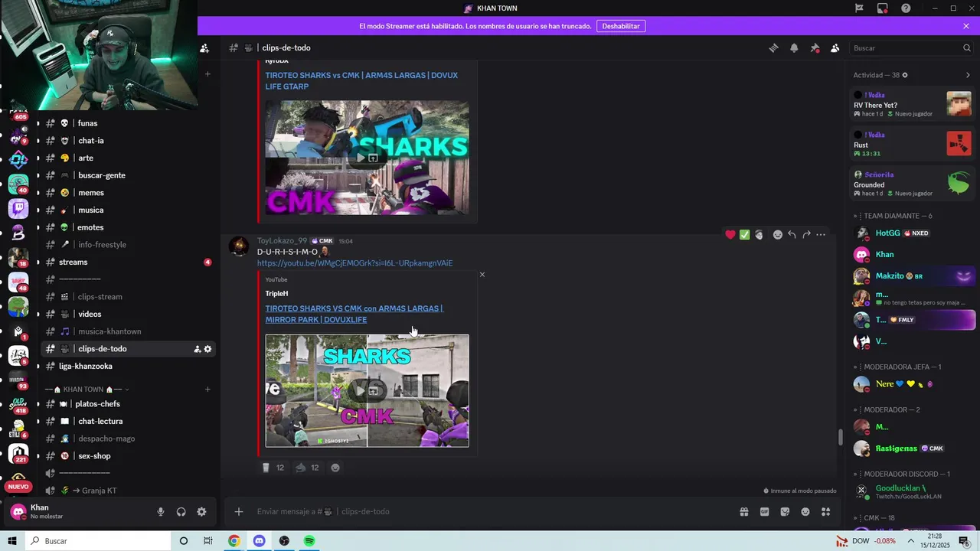Open the emoji picker in message bar
The image size is (980, 551).
point(805,511)
